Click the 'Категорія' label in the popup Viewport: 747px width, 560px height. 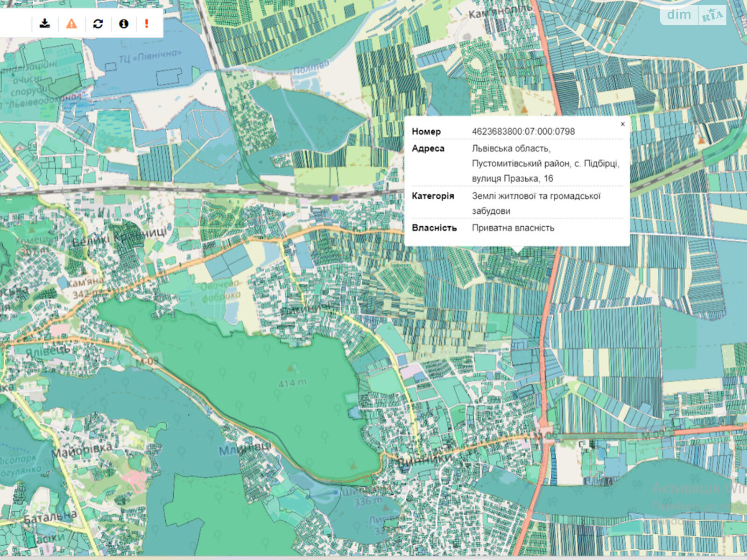click(x=433, y=196)
